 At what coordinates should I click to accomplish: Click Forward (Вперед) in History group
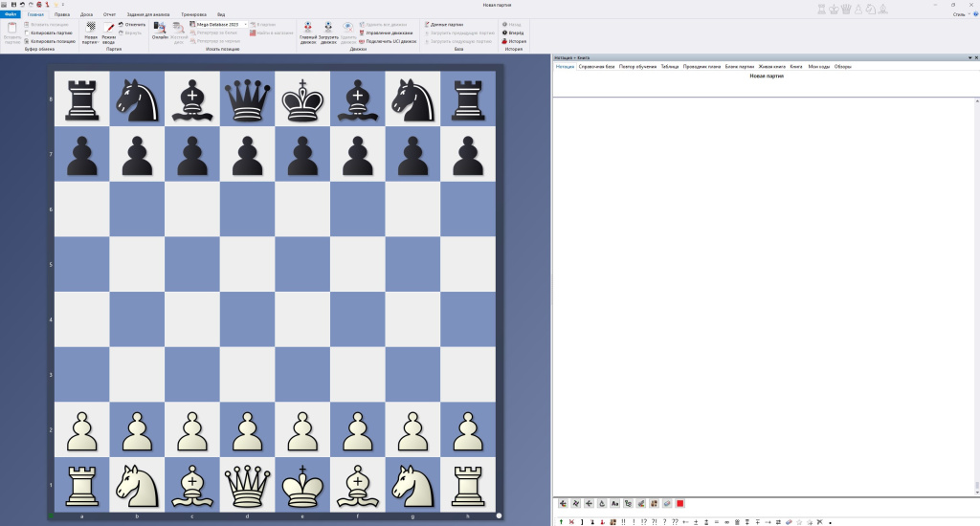(x=513, y=33)
